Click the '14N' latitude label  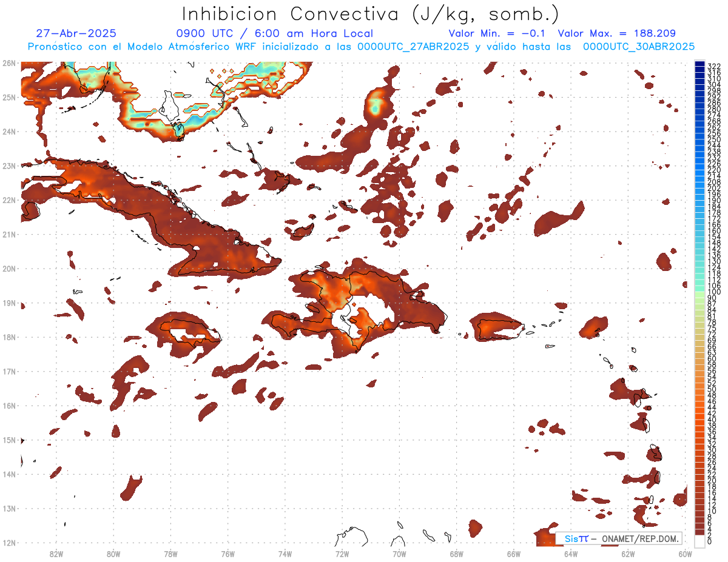click(8, 474)
